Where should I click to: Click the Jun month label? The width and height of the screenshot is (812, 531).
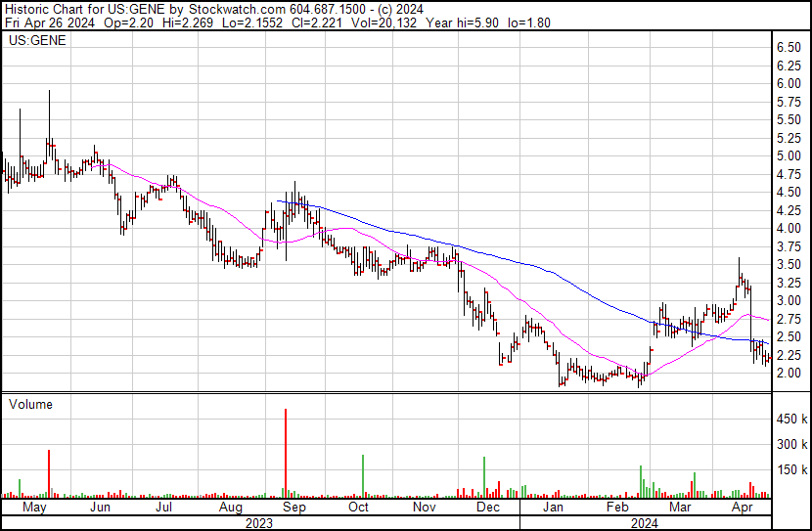[x=100, y=508]
